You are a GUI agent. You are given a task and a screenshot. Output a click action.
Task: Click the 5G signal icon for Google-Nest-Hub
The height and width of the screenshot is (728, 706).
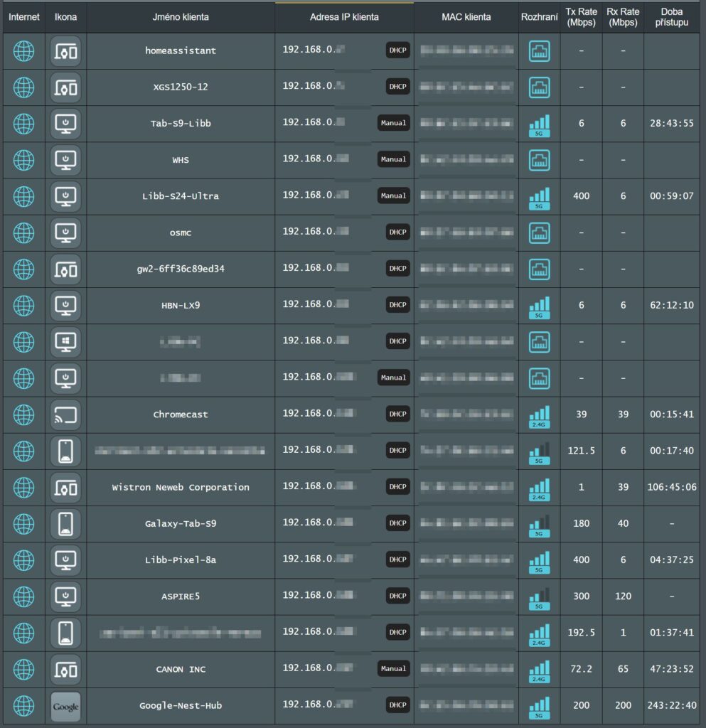point(540,707)
